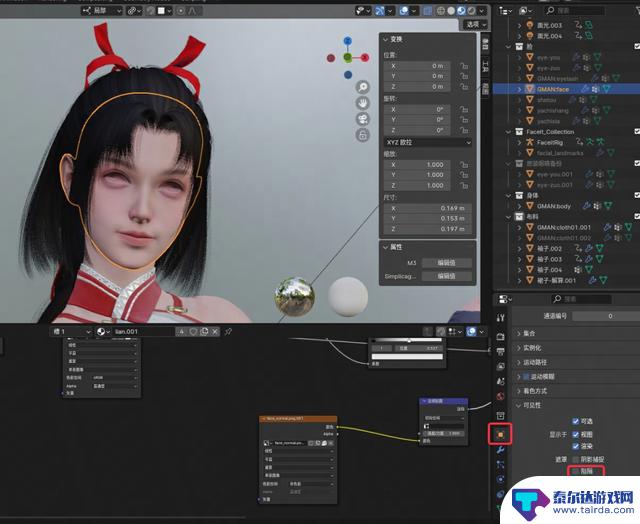Open the View Layer properties tab
The height and width of the screenshot is (524, 640).
[500, 366]
